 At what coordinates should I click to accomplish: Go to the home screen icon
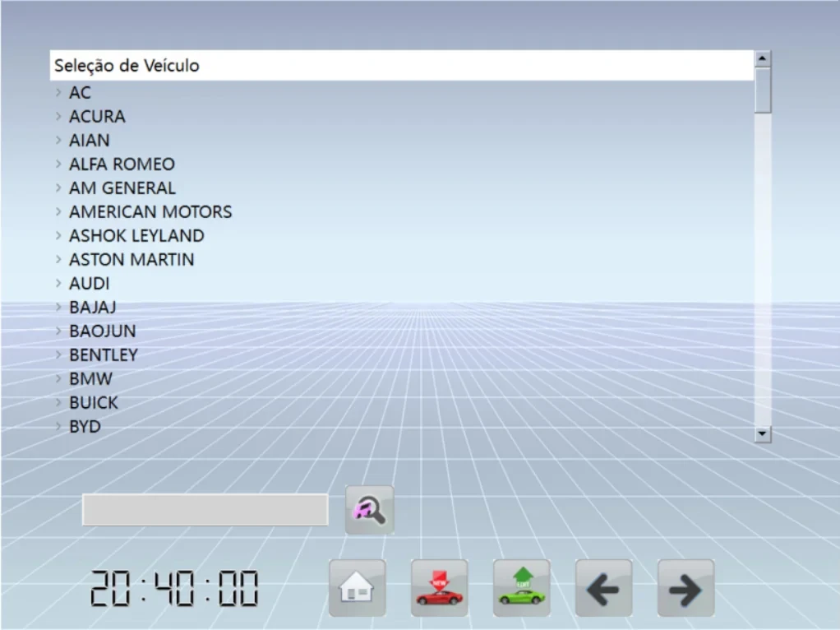(x=358, y=587)
